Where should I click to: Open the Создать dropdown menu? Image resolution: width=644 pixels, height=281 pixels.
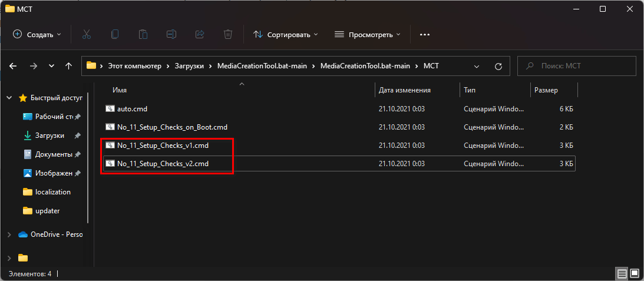[37, 35]
